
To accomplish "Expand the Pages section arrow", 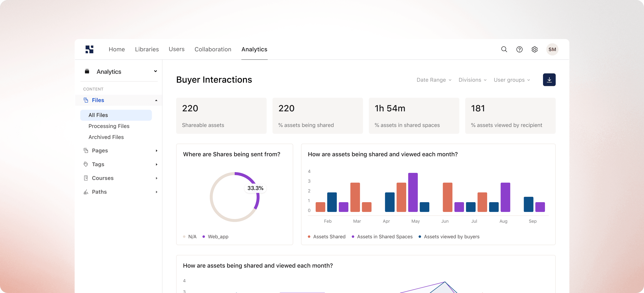I will coord(157,151).
